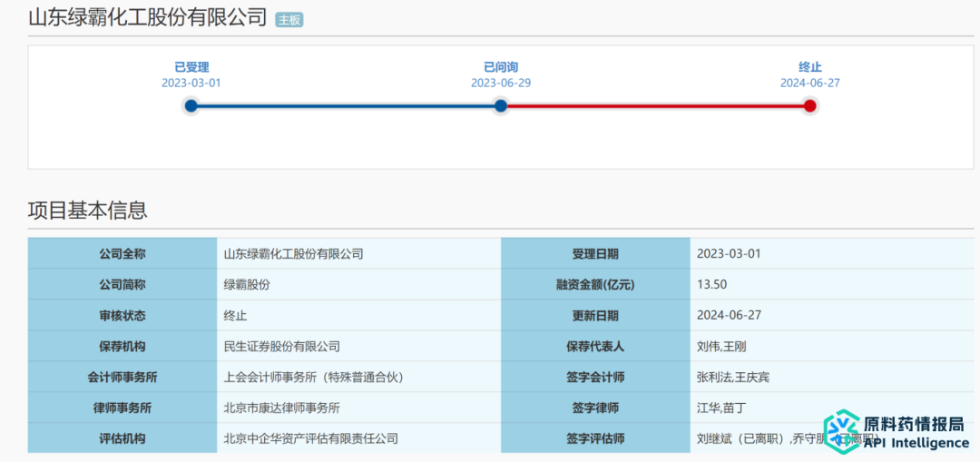The image size is (980, 462).
Task: Click the 更新日期 header cell
Action: pos(595,315)
